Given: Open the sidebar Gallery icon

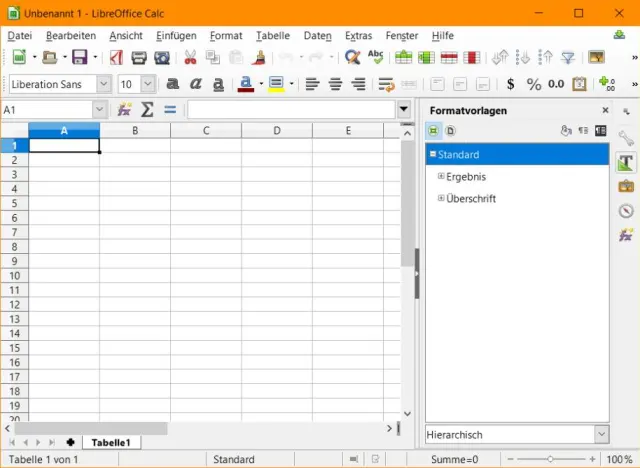Looking at the screenshot, I should pyautogui.click(x=626, y=186).
